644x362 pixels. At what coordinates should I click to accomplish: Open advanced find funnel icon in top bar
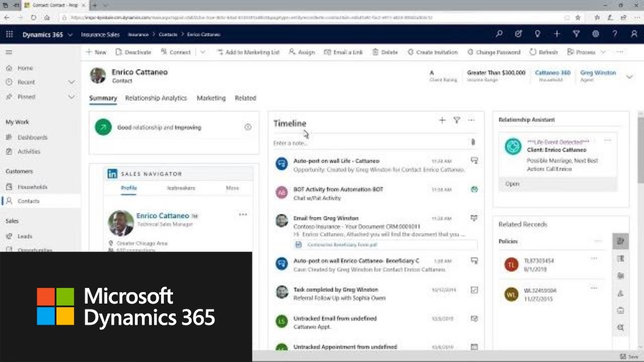click(576, 34)
